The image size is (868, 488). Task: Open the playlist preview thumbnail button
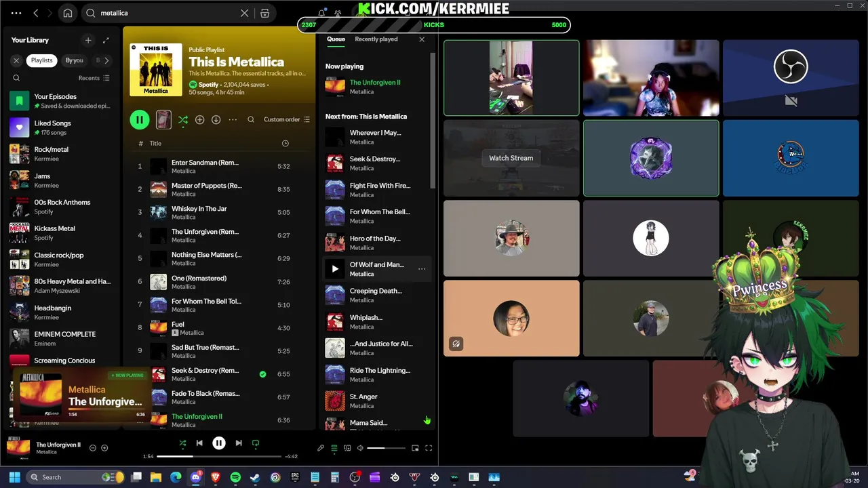(163, 119)
